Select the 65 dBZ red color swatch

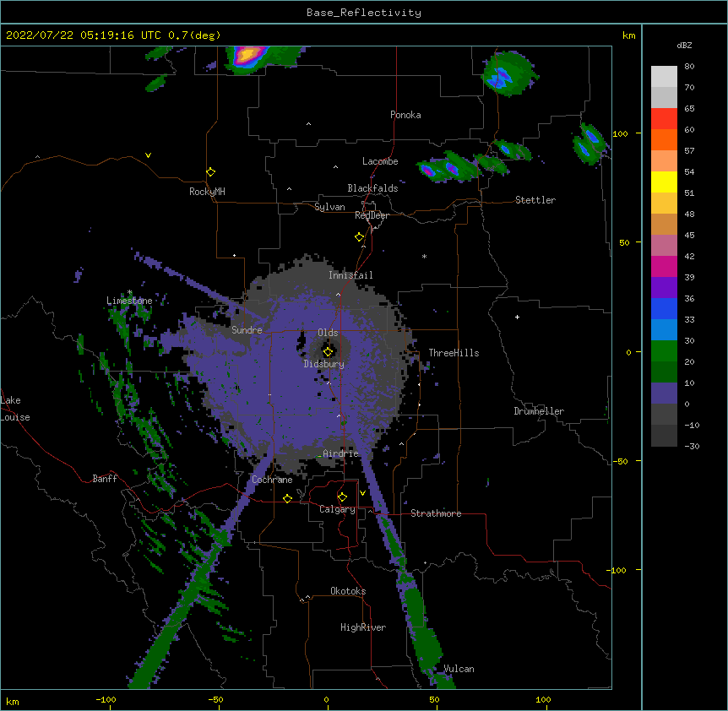[664, 119]
